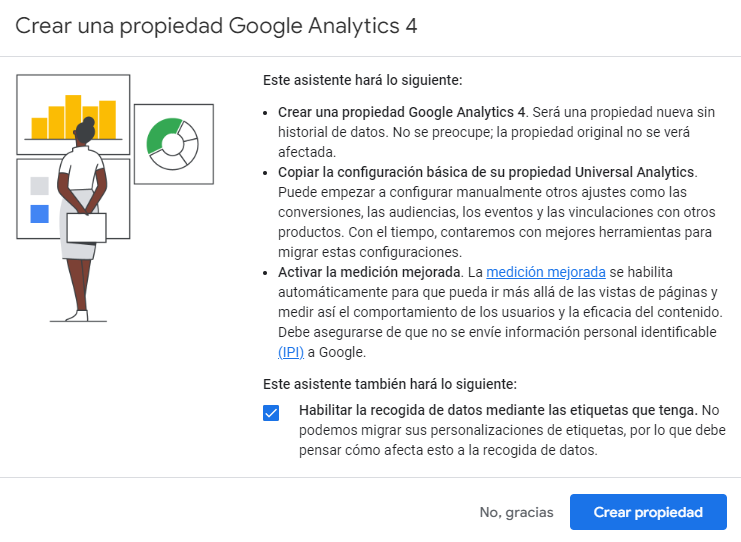
Task: Click the white card held by the woman
Action: 86,228
